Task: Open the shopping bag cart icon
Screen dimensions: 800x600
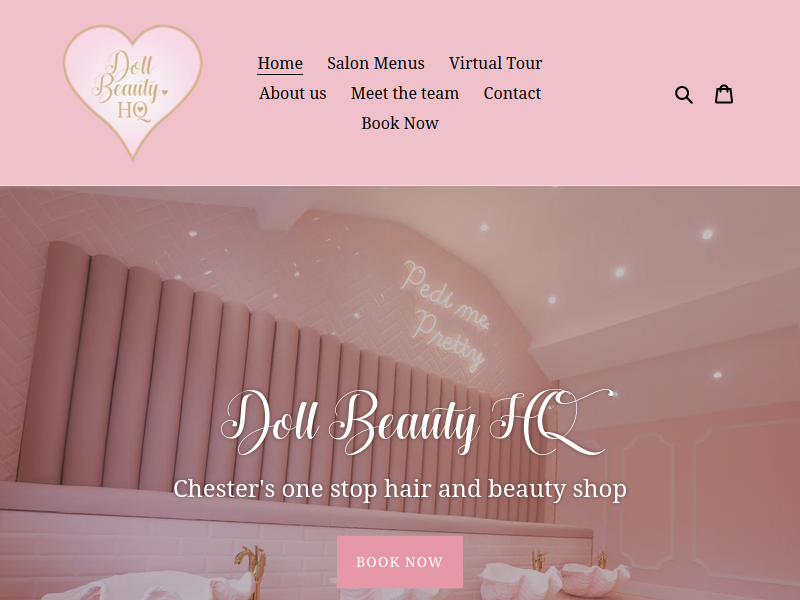Action: coord(724,94)
